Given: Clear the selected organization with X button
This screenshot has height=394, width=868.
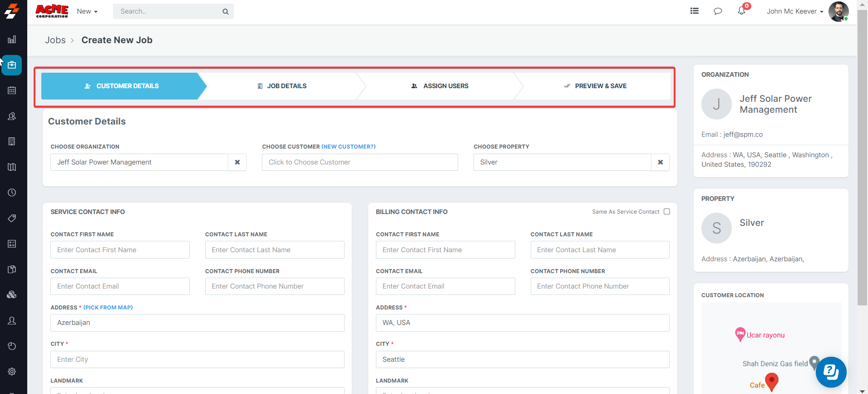Looking at the screenshot, I should tap(237, 162).
